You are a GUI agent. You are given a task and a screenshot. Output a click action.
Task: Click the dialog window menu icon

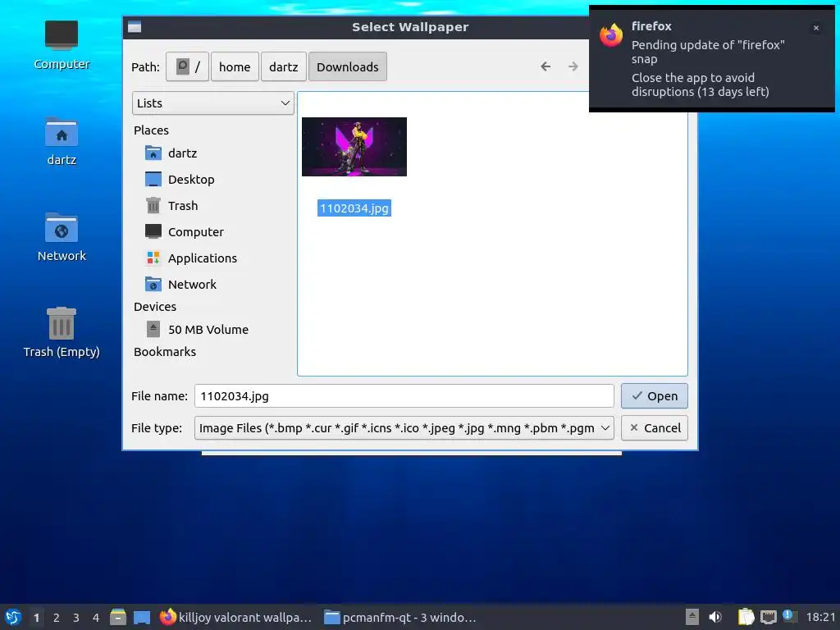click(x=135, y=27)
